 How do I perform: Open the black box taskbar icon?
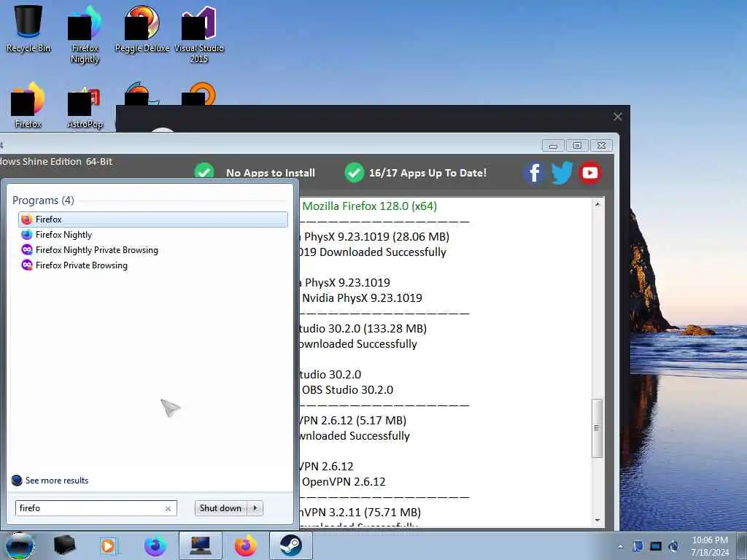[x=64, y=545]
